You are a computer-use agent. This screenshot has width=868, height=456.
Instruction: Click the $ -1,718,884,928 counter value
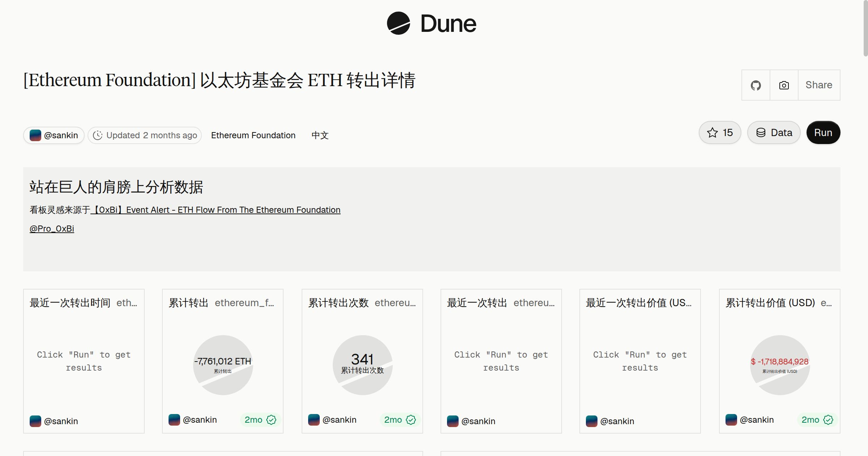tap(780, 362)
